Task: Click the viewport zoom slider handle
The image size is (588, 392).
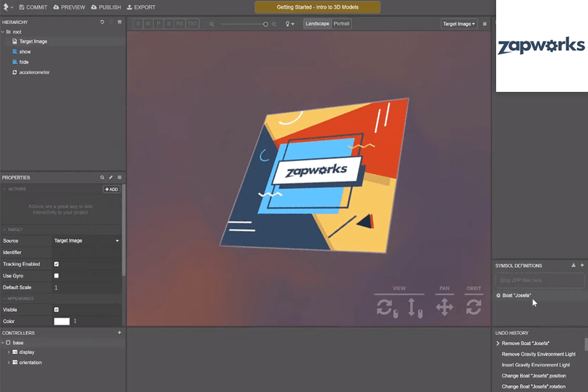Action: click(x=265, y=24)
